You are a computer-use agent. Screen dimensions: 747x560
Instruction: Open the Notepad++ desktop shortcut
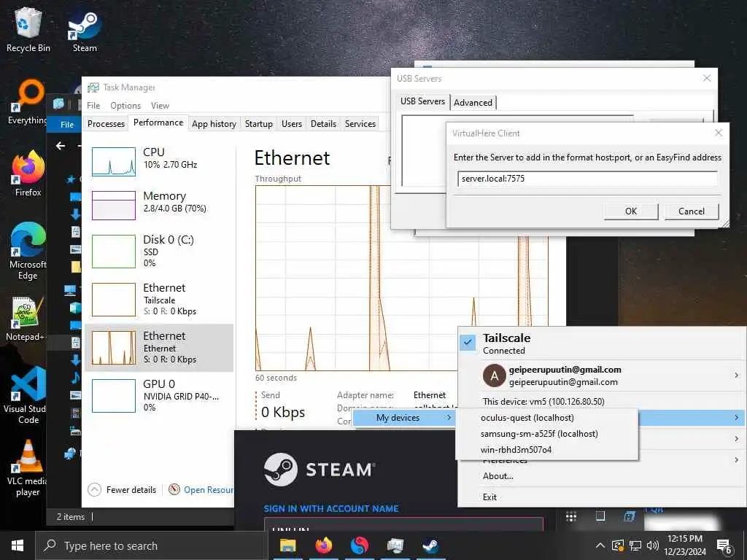point(26,319)
